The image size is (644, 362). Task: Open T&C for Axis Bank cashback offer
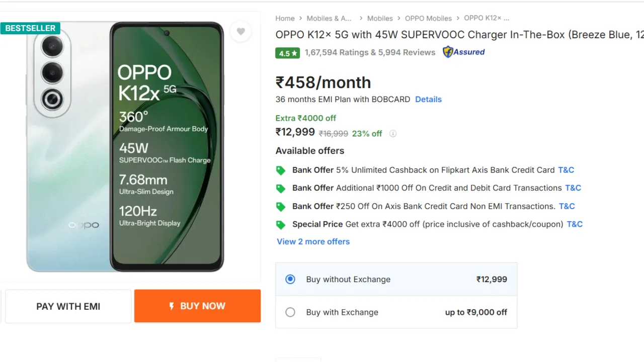(566, 170)
